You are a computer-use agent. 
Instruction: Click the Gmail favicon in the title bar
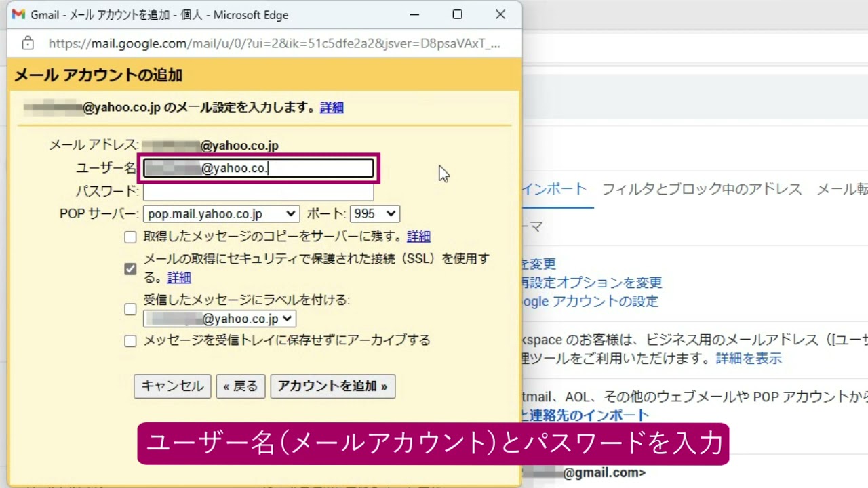pos(18,14)
